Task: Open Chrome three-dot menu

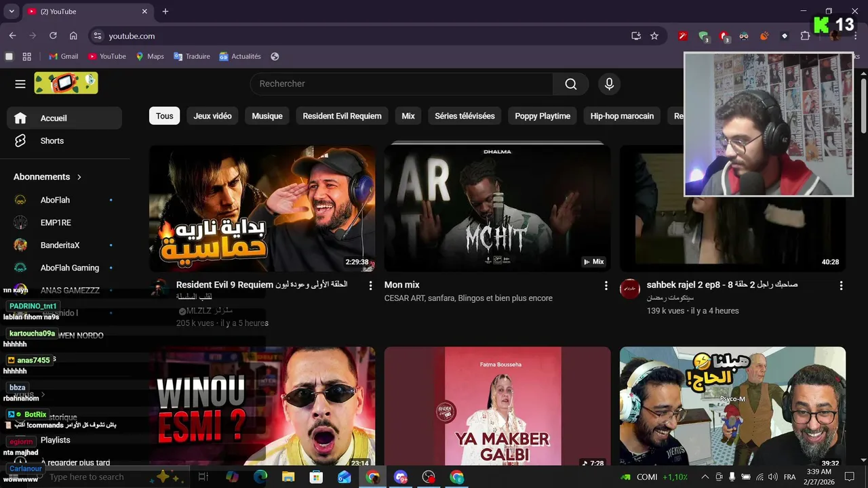Action: click(856, 36)
